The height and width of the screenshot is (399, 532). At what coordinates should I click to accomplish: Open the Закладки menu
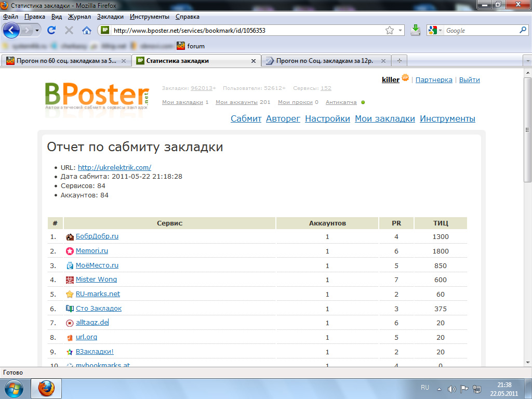click(x=110, y=17)
